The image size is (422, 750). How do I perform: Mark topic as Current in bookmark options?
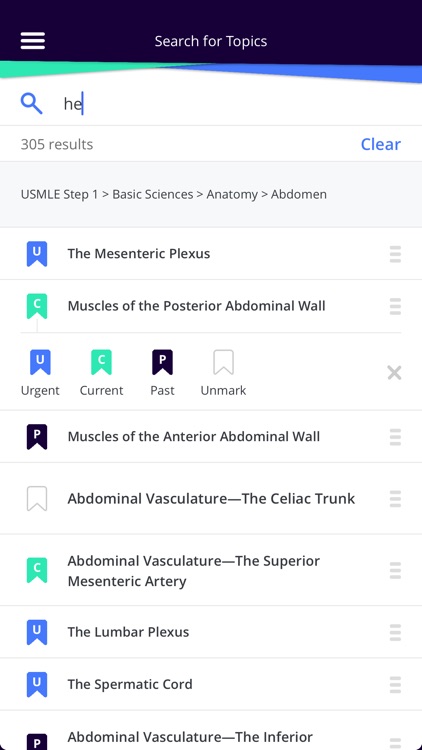[101, 373]
